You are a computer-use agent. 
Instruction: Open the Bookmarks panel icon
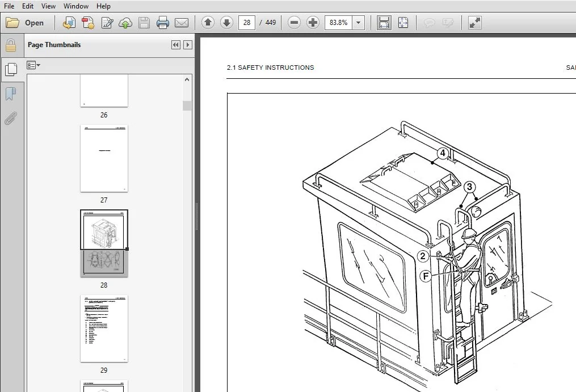pyautogui.click(x=11, y=94)
